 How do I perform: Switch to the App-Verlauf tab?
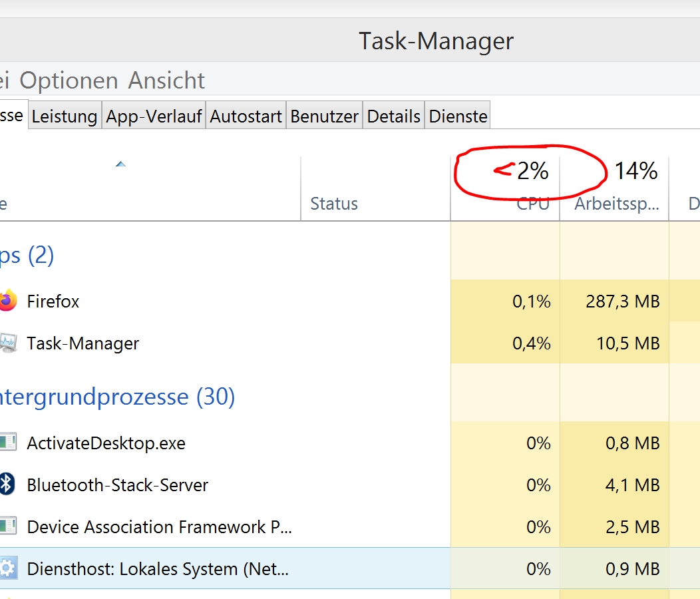[x=154, y=116]
